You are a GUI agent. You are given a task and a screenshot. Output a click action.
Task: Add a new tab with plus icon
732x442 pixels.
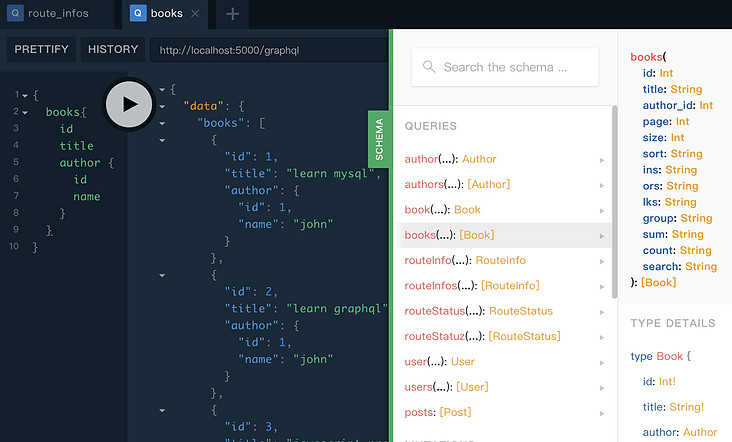coord(232,14)
